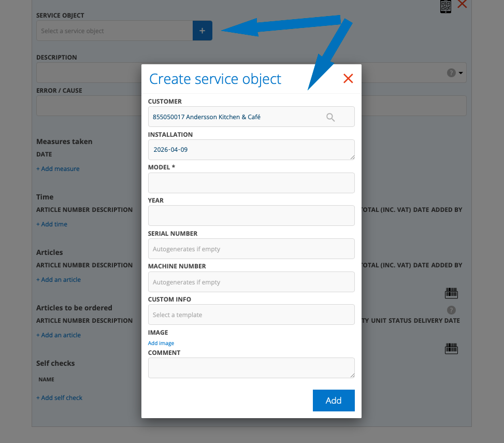
Task: Click the Add image link
Action: pyautogui.click(x=161, y=343)
